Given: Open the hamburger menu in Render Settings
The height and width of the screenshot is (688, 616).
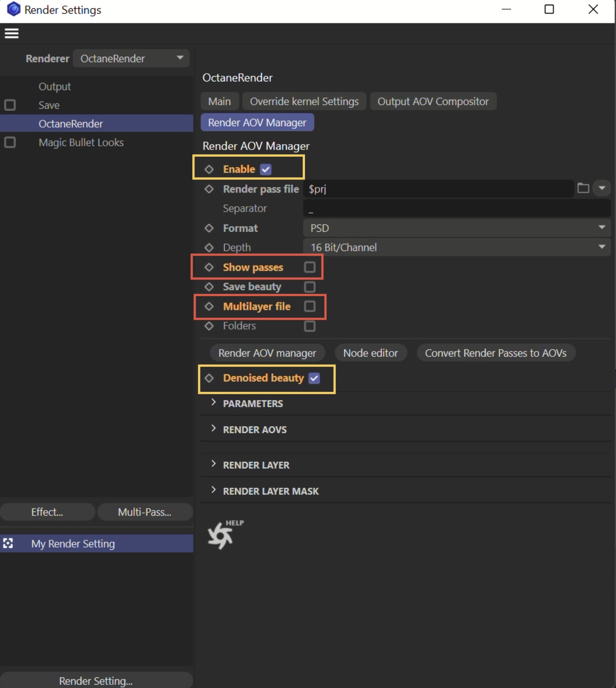Looking at the screenshot, I should click(11, 34).
